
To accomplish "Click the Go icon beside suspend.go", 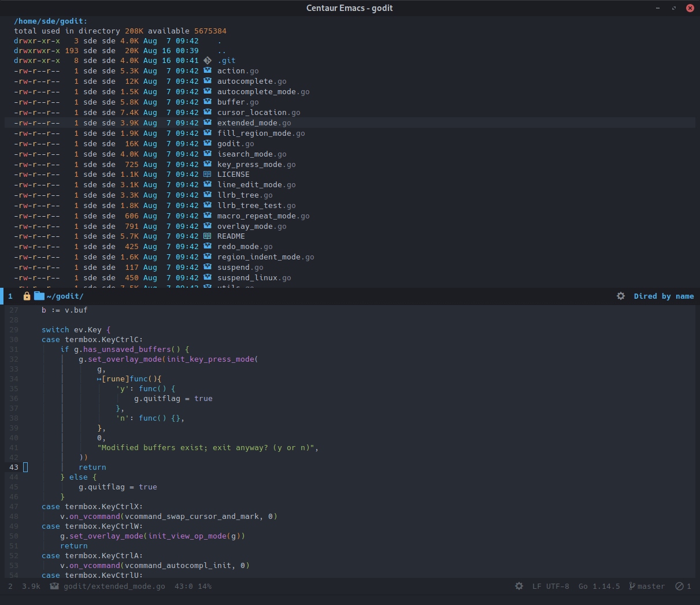I will pos(208,267).
